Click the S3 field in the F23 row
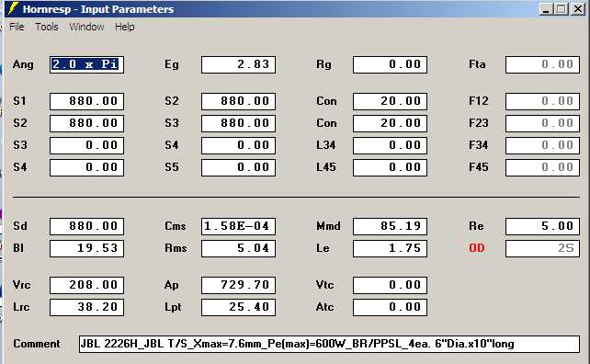Screen dimensions: 590x364 point(238,123)
